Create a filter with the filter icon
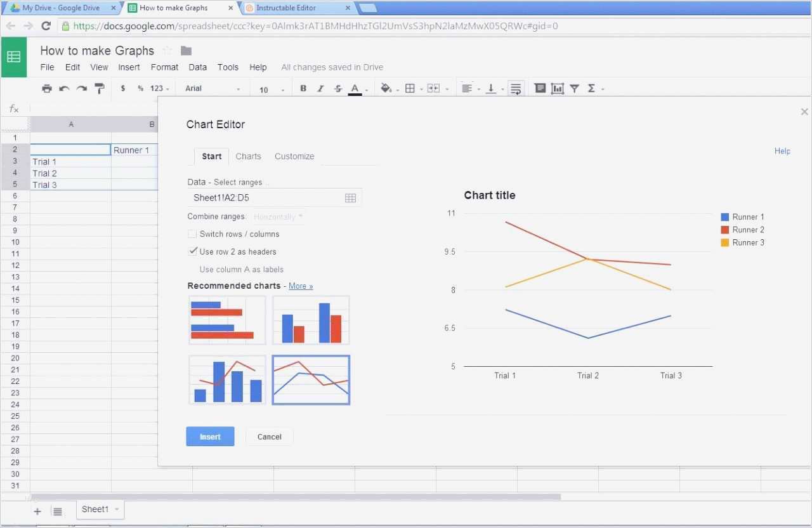This screenshot has height=528, width=812. click(574, 88)
